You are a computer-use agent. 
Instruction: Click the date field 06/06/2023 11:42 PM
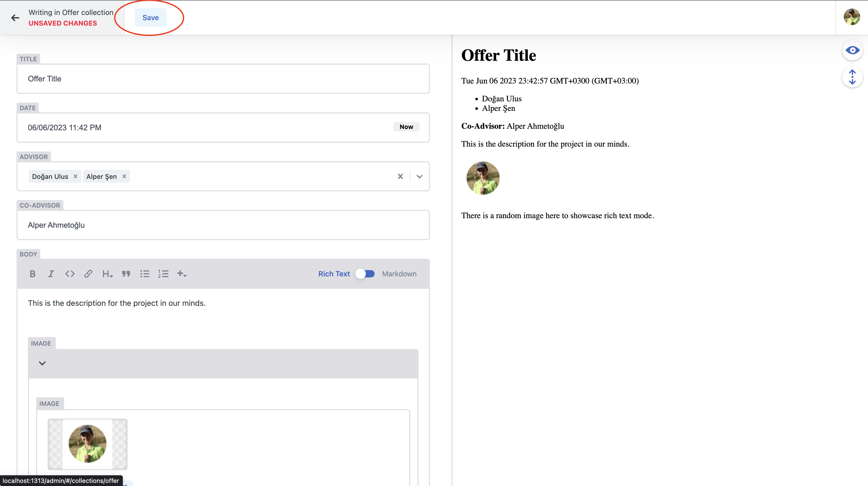click(223, 127)
